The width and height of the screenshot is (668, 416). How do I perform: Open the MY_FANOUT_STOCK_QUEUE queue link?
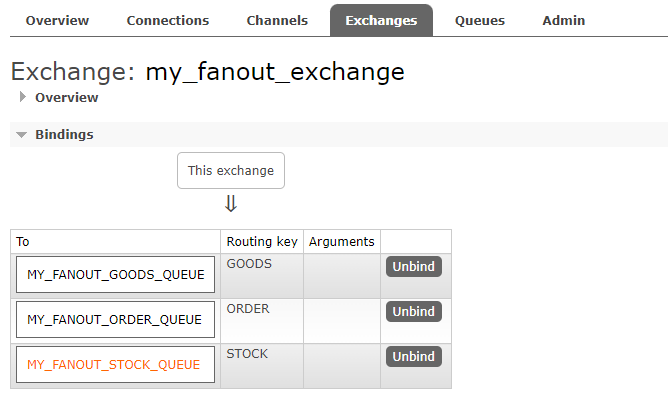pos(115,364)
